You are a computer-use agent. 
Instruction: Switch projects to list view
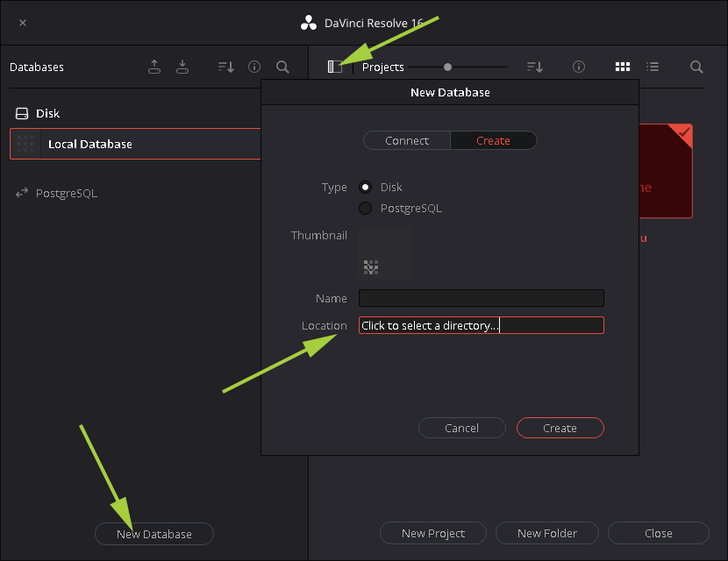coord(653,67)
